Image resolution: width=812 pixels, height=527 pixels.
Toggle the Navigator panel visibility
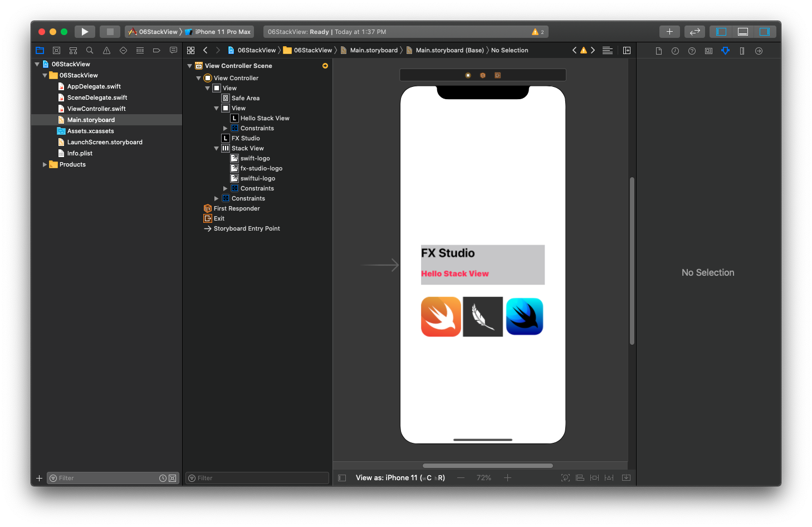point(721,32)
